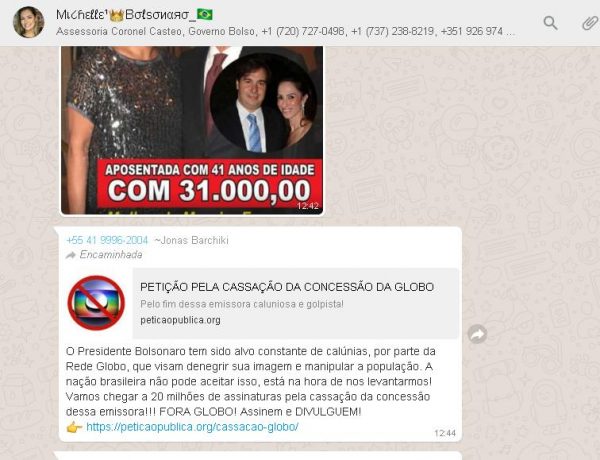The width and height of the screenshot is (600, 460).
Task: View the group participants list subtitle
Action: (285, 31)
